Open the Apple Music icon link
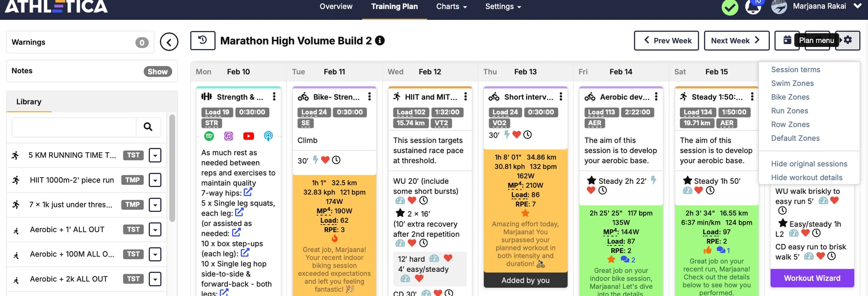The height and width of the screenshot is (296, 868). click(229, 136)
